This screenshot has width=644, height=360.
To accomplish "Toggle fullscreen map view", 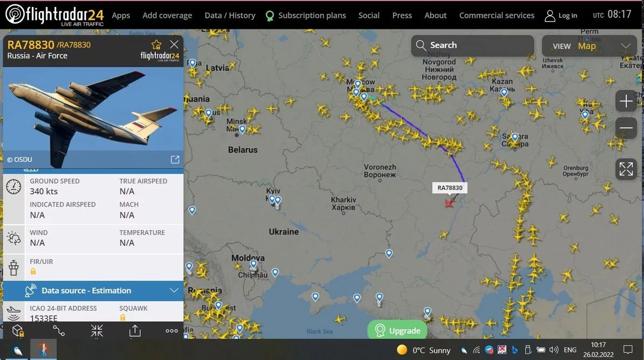I will (x=626, y=169).
